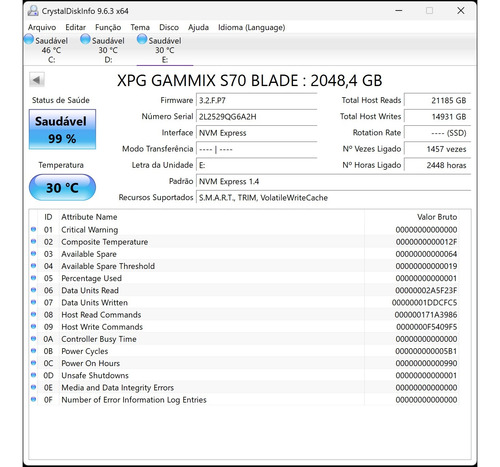Click the blue health orb for drive E:
This screenshot has height=467, width=500.
[x=142, y=39]
